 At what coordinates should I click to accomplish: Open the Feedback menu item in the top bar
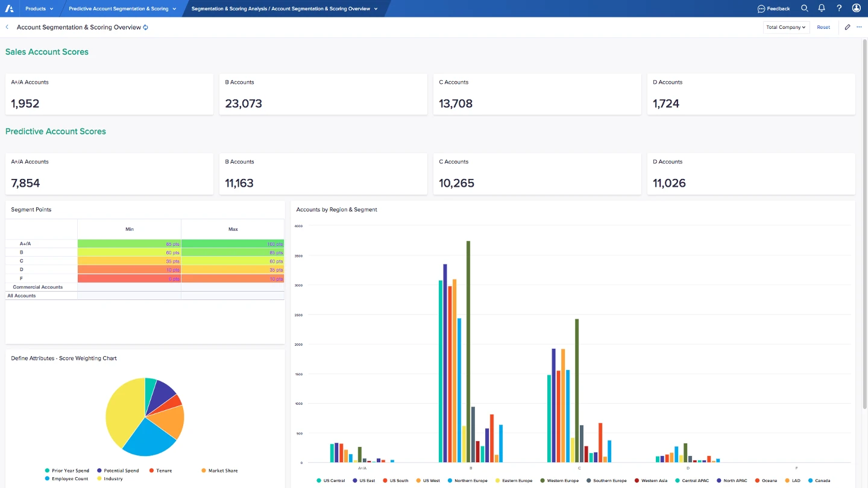click(773, 8)
